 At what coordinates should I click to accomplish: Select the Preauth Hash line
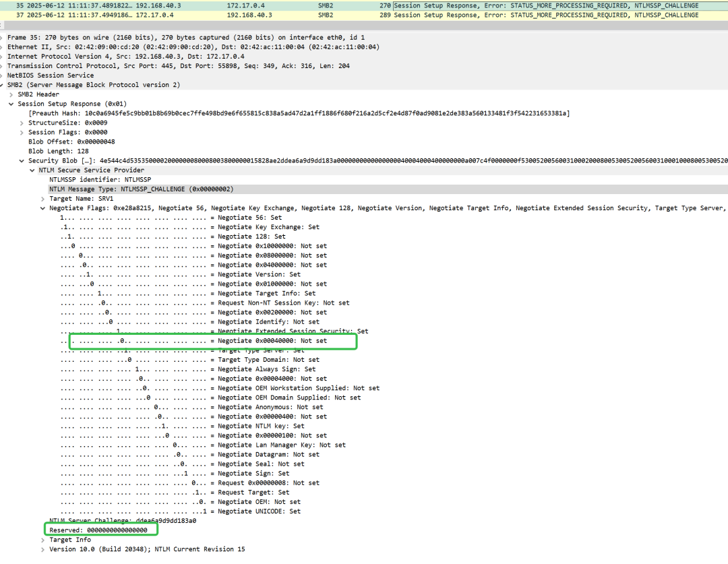299,113
